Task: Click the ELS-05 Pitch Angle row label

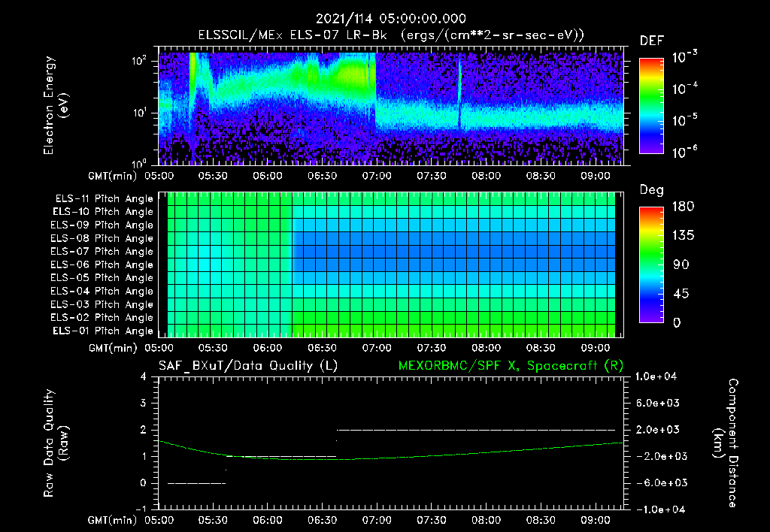Action: 102,278
